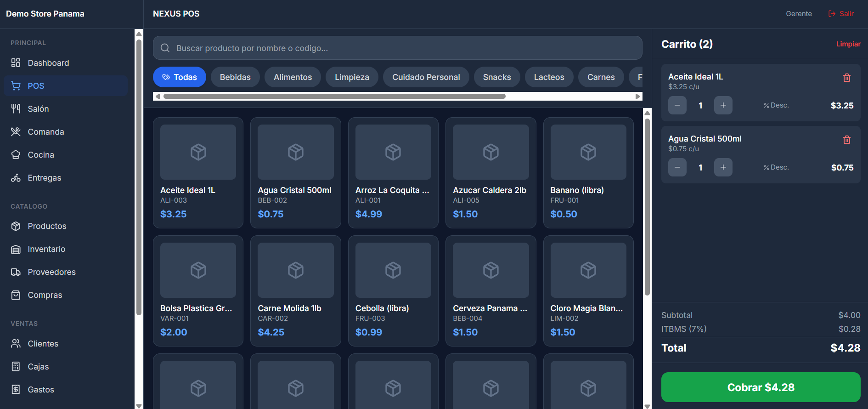
Task: Remove Agua Cristal 500ml using trash icon
Action: pyautogui.click(x=846, y=140)
